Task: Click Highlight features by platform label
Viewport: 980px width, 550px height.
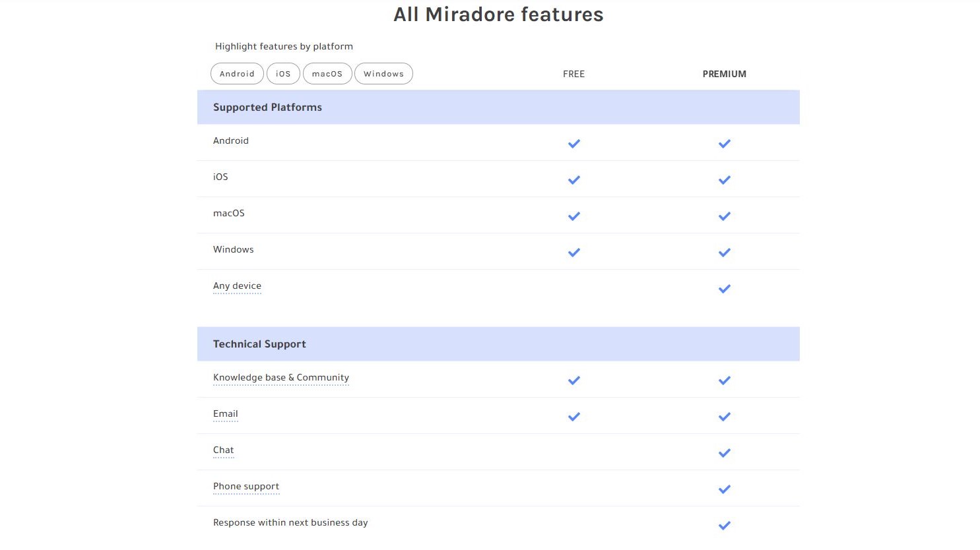Action: pos(284,46)
